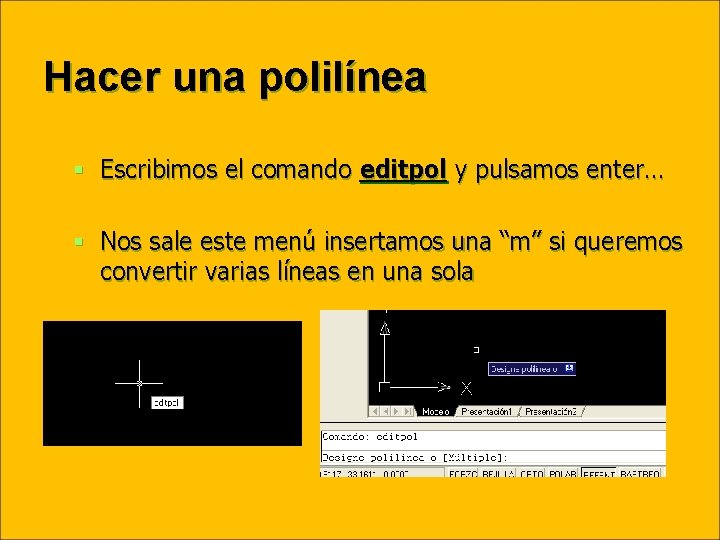Screen dimensions: 720x540
Task: Toggle REFENT object snap
Action: (599, 473)
